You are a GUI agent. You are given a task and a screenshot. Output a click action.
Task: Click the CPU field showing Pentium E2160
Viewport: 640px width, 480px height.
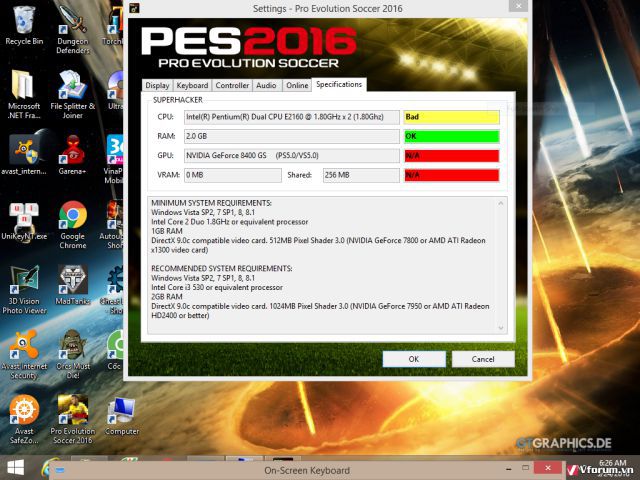click(291, 117)
